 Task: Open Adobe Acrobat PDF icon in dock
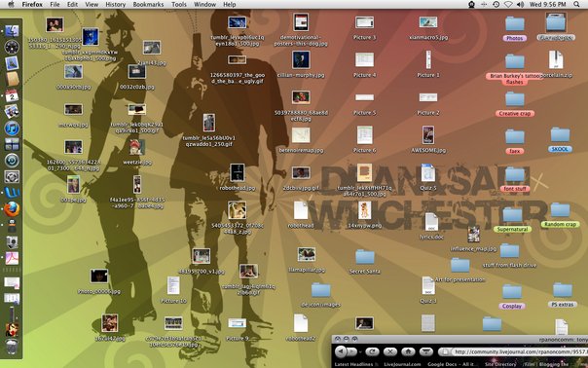coord(12,258)
